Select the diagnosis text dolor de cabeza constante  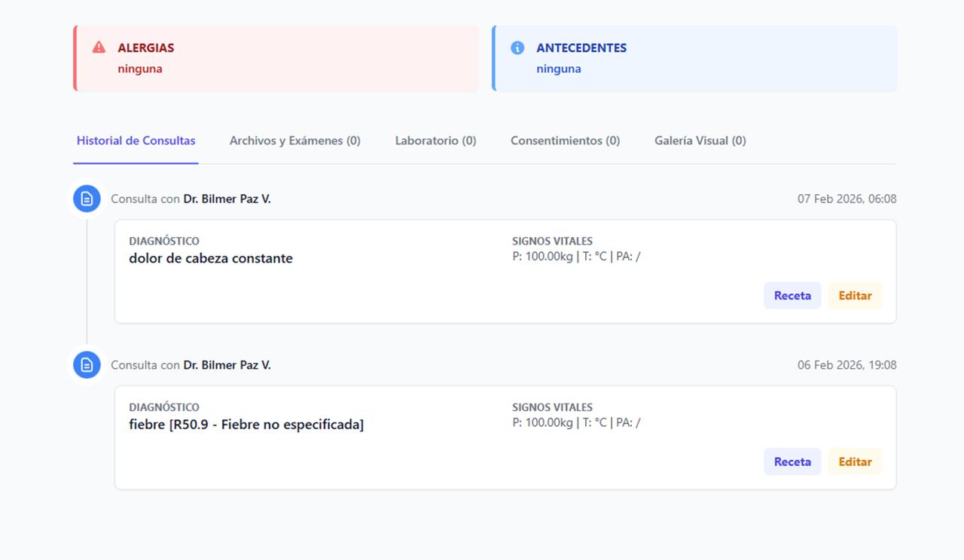(212, 258)
